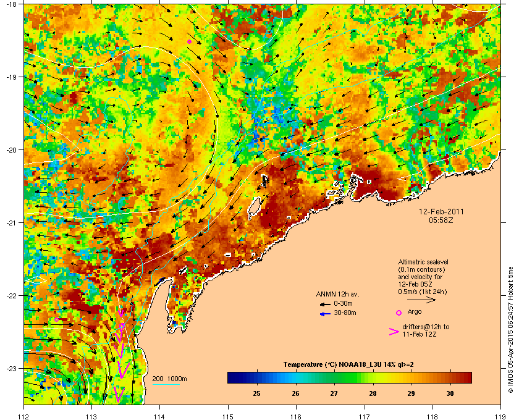
Task: Click the dark red end of temperature colorbar
Action: click(467, 377)
